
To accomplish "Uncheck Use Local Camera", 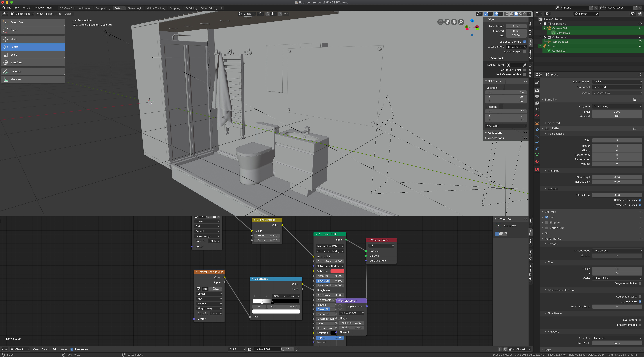I will click(524, 42).
